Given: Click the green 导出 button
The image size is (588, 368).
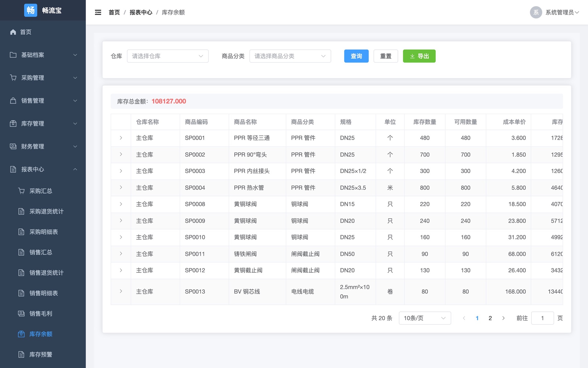Looking at the screenshot, I should click(x=419, y=56).
